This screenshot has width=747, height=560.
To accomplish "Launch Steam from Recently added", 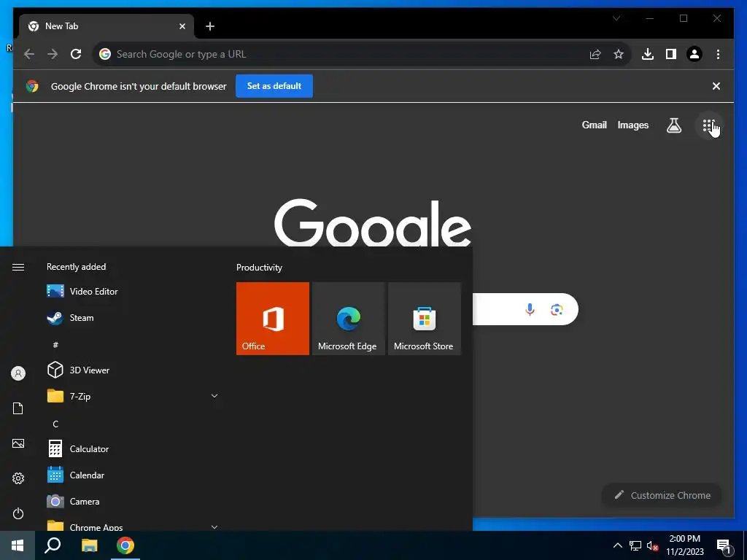I will (x=133, y=318).
